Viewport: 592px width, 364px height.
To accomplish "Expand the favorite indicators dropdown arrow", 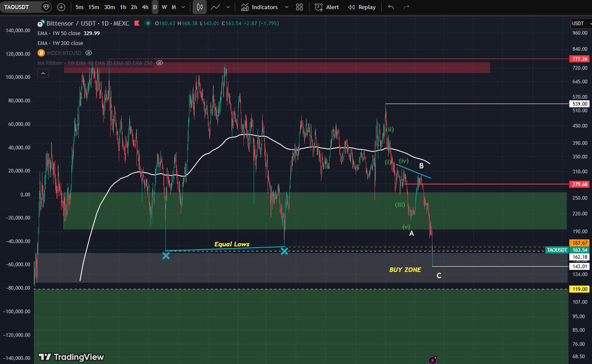I will tap(286, 7).
